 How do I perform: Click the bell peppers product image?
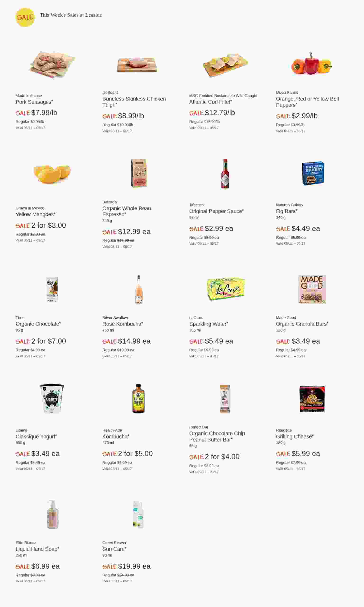tap(311, 64)
